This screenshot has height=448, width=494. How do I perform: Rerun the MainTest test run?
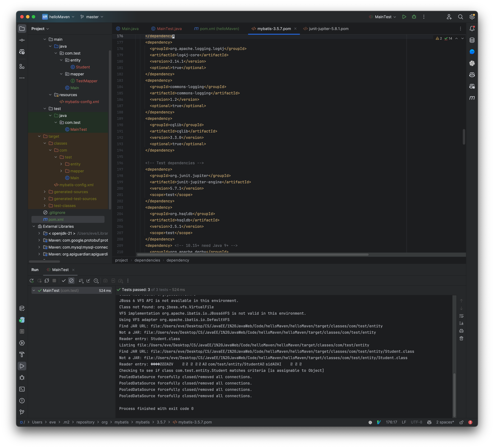click(x=32, y=281)
